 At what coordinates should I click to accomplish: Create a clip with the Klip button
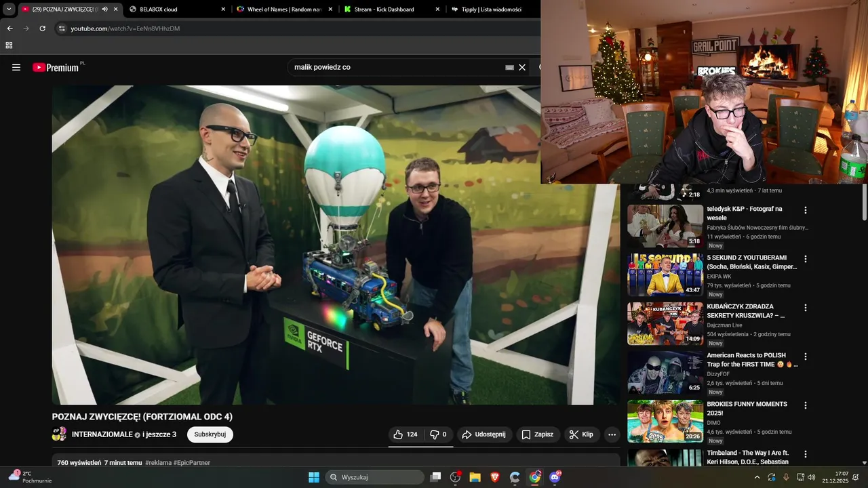581,434
